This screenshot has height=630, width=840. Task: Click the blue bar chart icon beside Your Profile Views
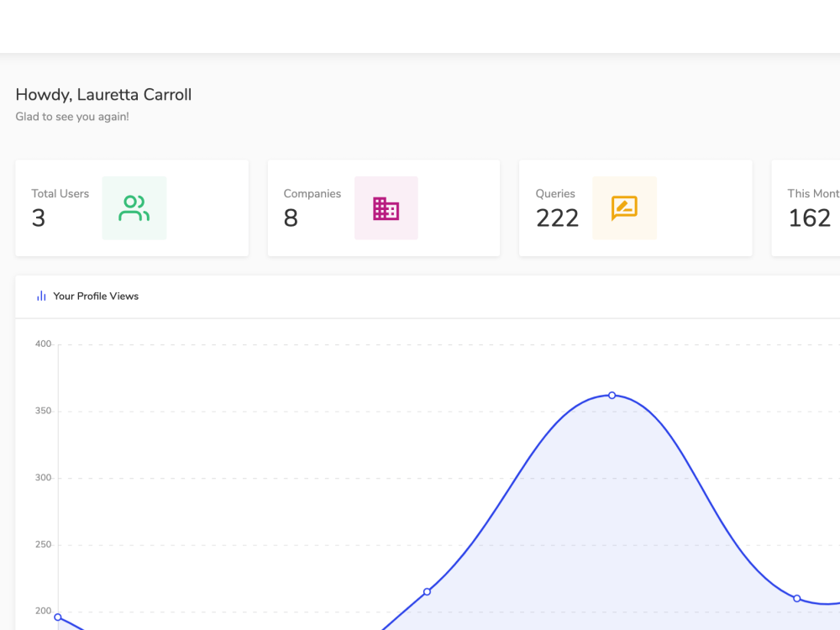point(41,296)
